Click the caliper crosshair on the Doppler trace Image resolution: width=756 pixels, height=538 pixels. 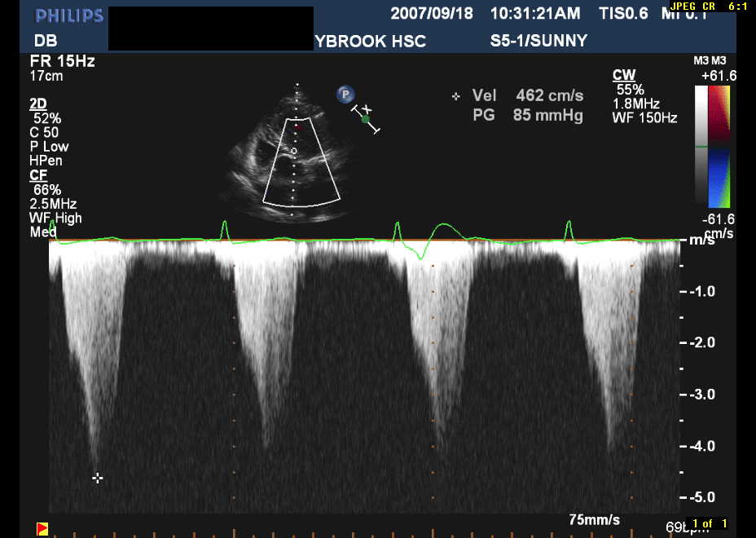click(x=98, y=478)
